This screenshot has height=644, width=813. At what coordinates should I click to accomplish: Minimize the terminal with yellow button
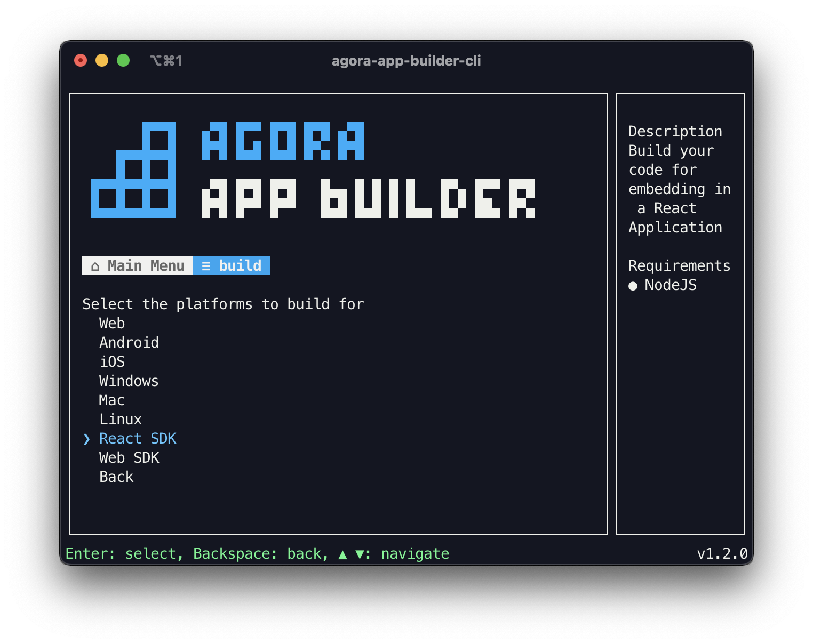102,60
